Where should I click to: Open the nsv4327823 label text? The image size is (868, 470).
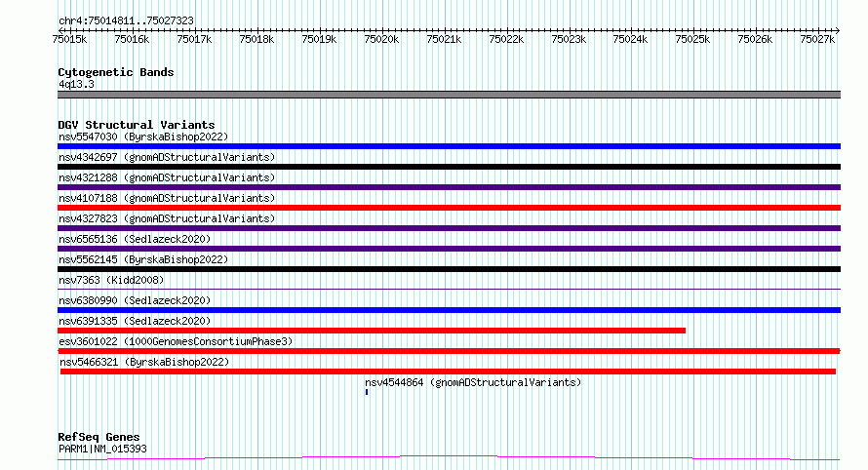coord(167,218)
